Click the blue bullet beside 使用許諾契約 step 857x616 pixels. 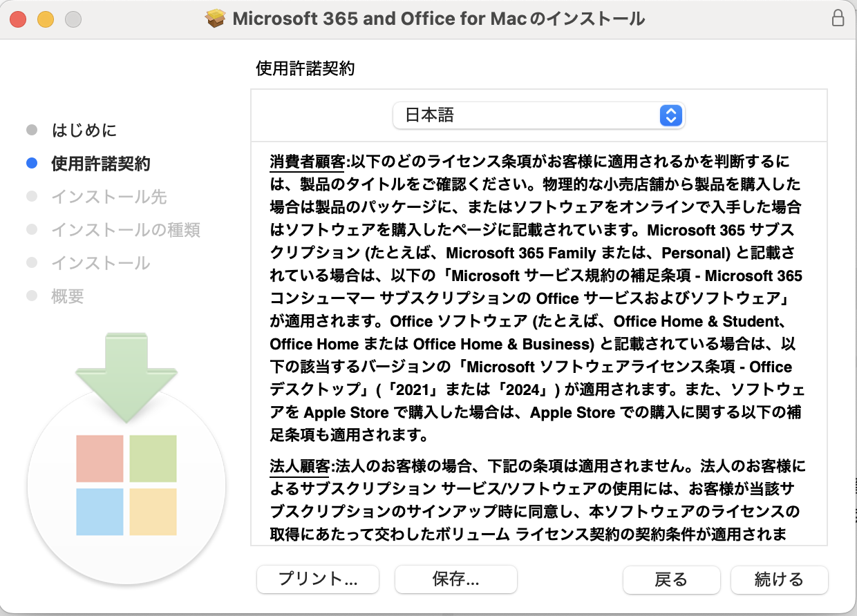[32, 164]
